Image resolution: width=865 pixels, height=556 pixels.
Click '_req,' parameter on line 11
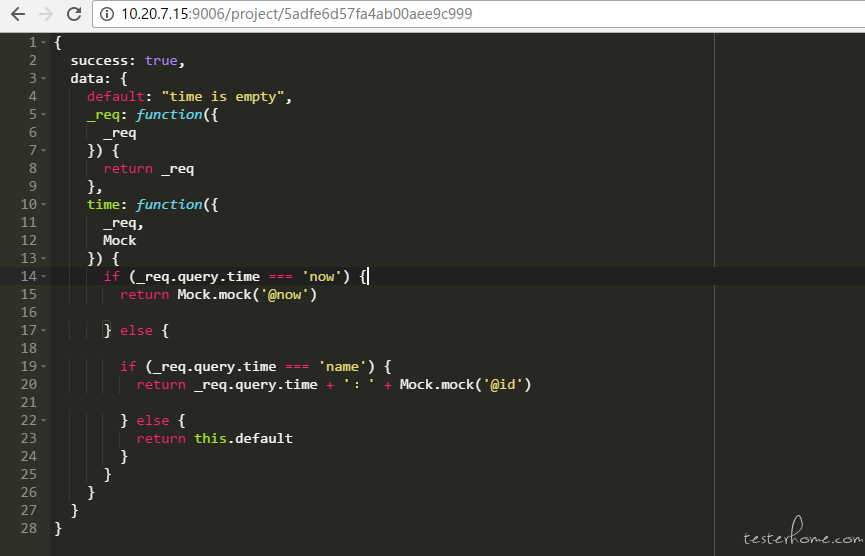click(124, 222)
